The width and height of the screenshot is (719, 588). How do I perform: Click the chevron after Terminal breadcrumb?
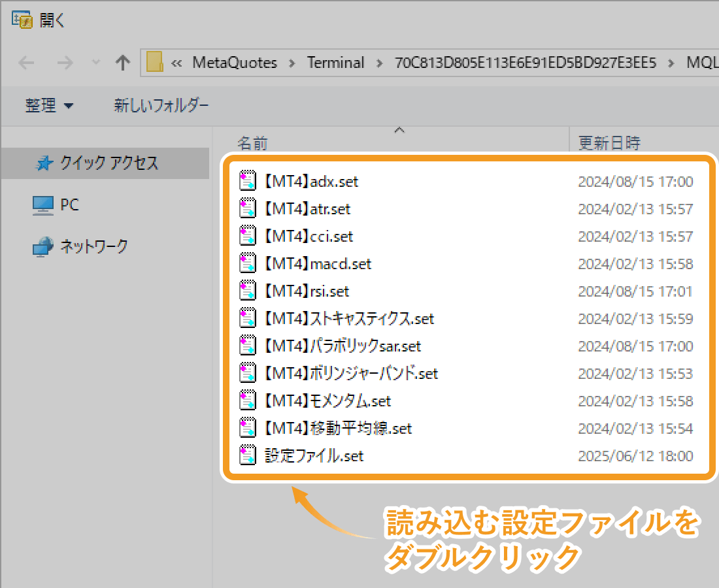coord(379,63)
